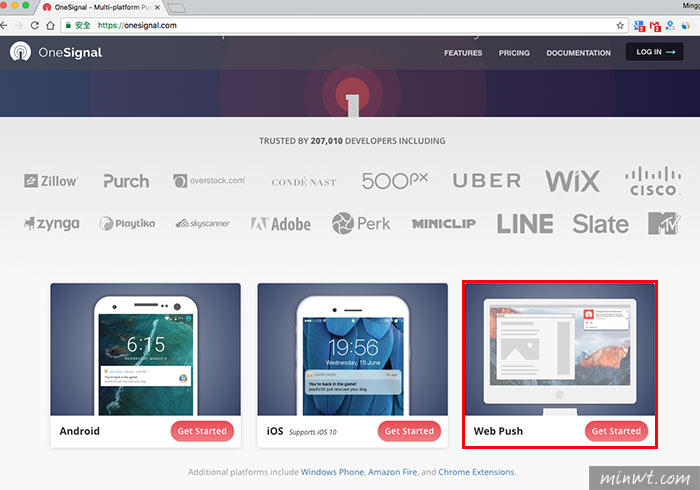700x490 pixels.
Task: Click the Wix logo
Action: click(x=572, y=181)
